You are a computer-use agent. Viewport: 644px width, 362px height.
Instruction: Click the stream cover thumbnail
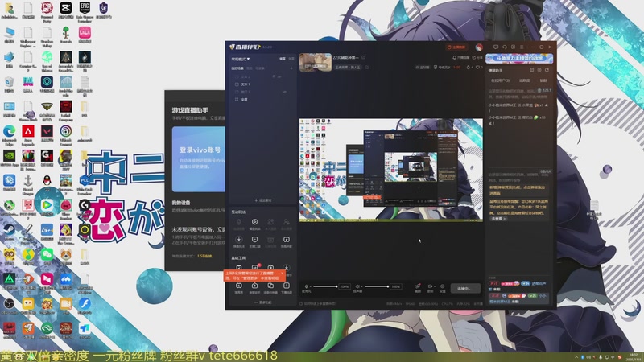316,62
